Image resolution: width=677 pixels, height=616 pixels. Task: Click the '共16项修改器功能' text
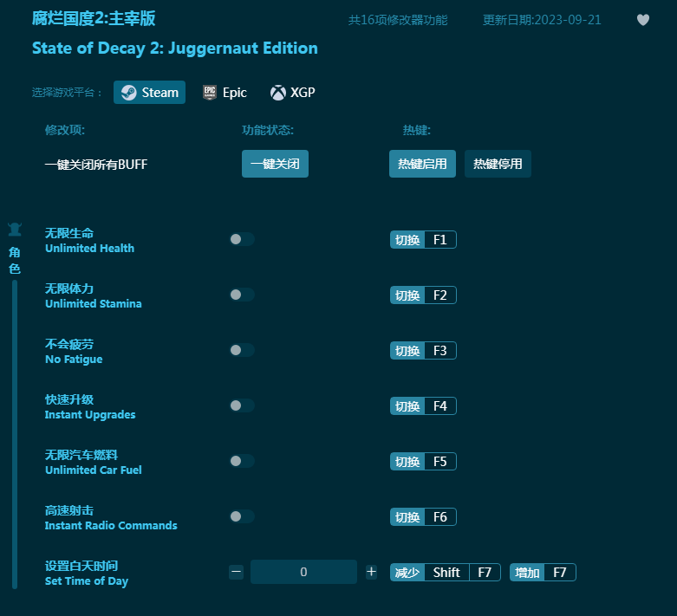coord(398,20)
